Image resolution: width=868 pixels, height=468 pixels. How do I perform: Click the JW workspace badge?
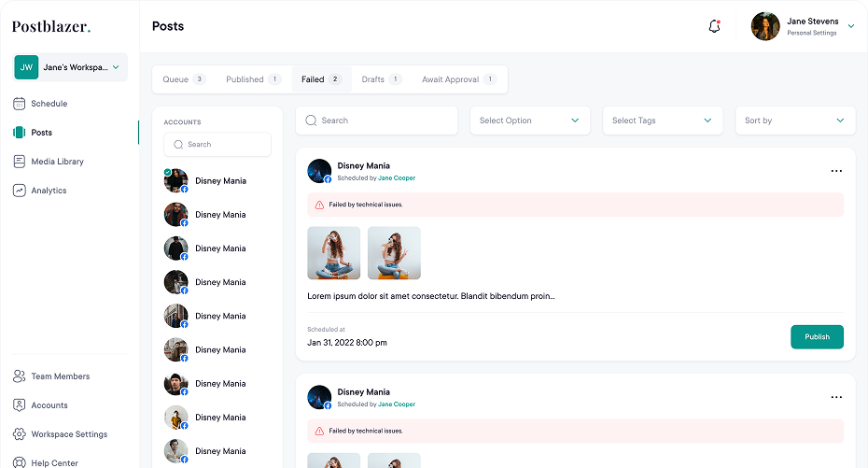tap(26, 67)
